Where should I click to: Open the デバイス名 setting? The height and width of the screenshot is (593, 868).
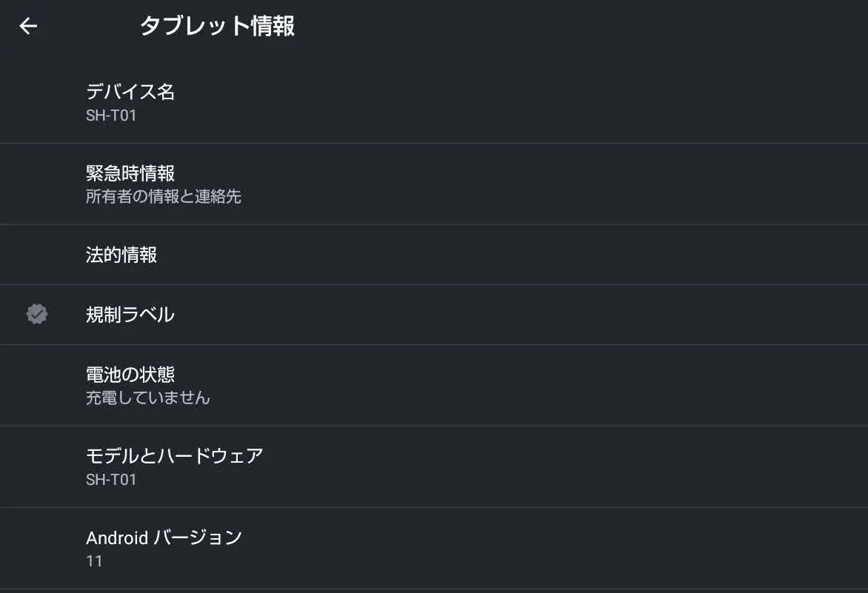[434, 102]
